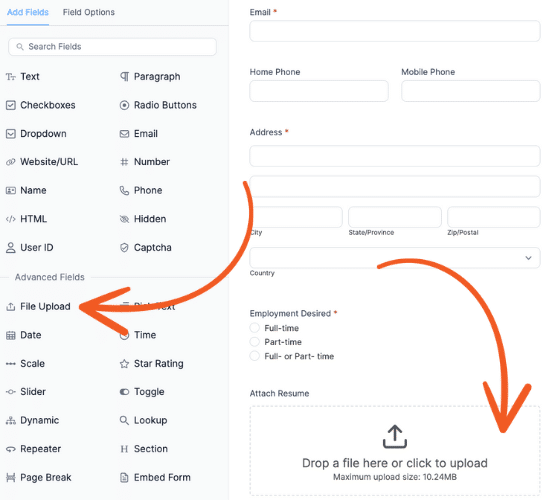Add the Repeater field
552x500 pixels.
tap(33, 449)
